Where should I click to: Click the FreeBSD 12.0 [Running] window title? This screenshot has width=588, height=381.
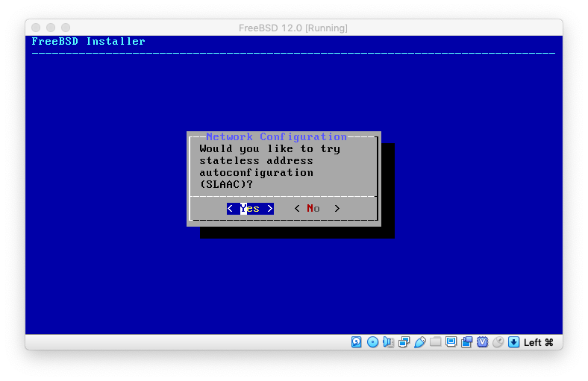click(293, 28)
